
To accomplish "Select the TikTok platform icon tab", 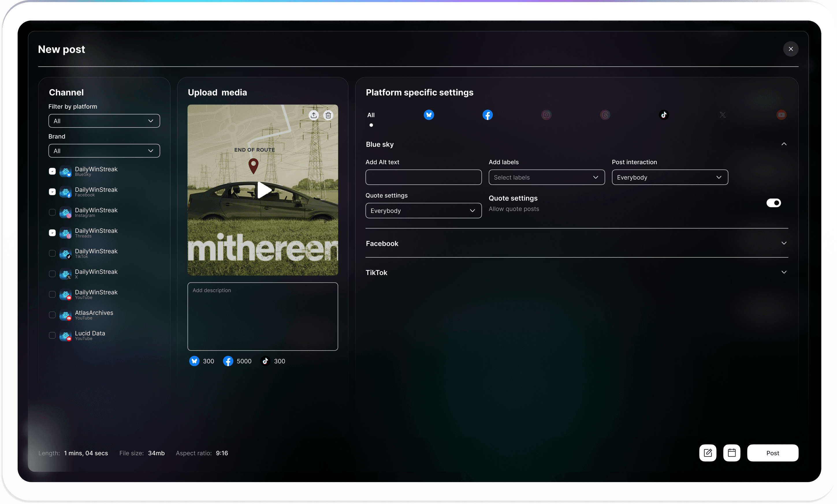I will 664,115.
